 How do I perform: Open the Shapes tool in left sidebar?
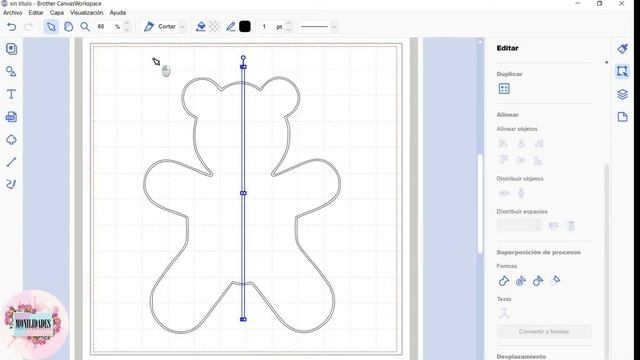click(x=11, y=72)
